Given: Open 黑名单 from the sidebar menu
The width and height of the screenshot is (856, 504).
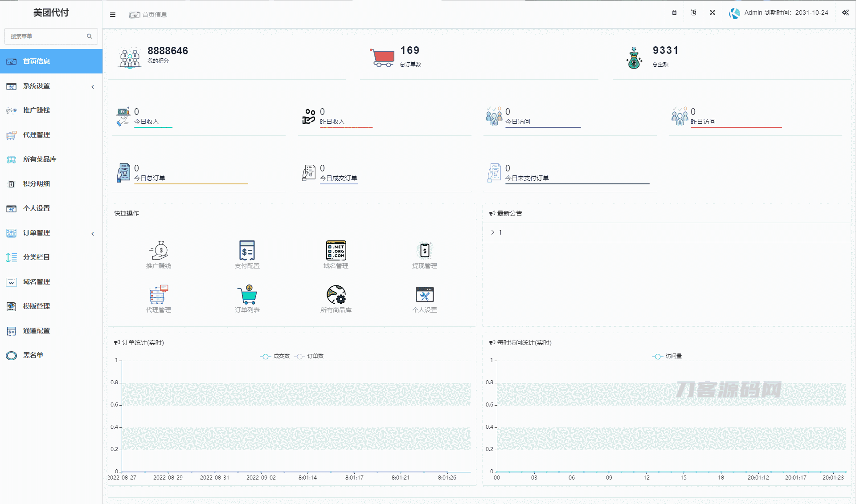Looking at the screenshot, I should coord(33,355).
